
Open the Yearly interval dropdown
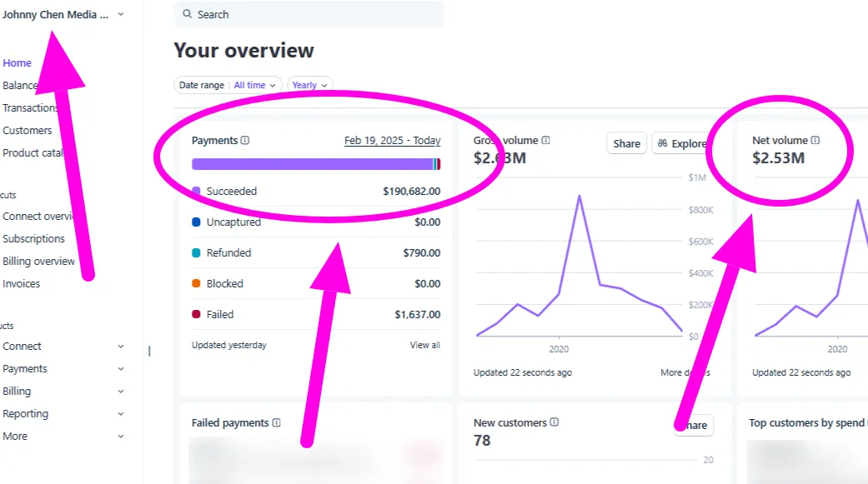pyautogui.click(x=310, y=85)
